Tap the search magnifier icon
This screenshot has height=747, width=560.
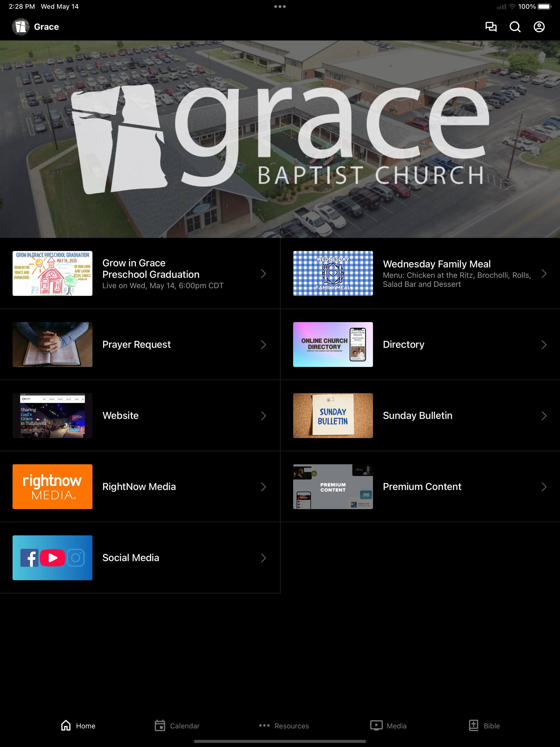pos(515,27)
